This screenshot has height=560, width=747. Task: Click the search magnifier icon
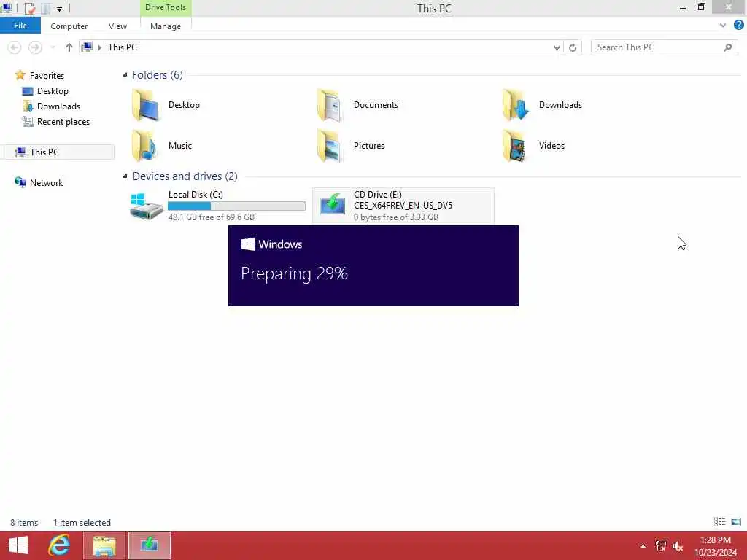pyautogui.click(x=727, y=47)
